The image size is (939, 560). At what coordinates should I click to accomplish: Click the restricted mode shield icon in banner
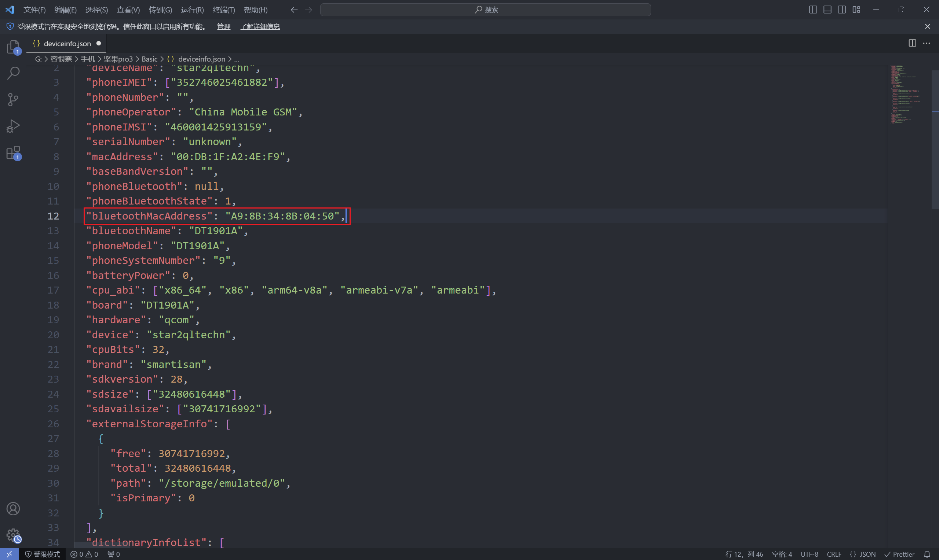coord(10,26)
